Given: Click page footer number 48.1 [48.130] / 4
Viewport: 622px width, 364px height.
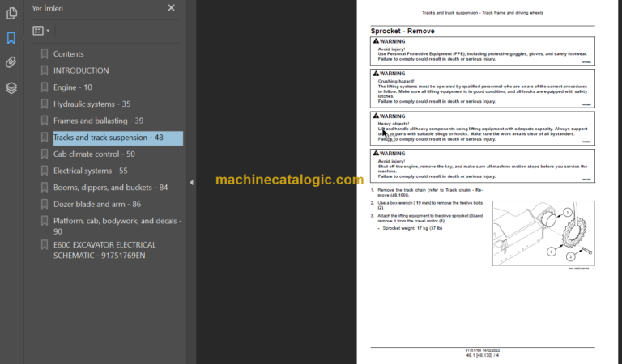Looking at the screenshot, I should [x=483, y=355].
